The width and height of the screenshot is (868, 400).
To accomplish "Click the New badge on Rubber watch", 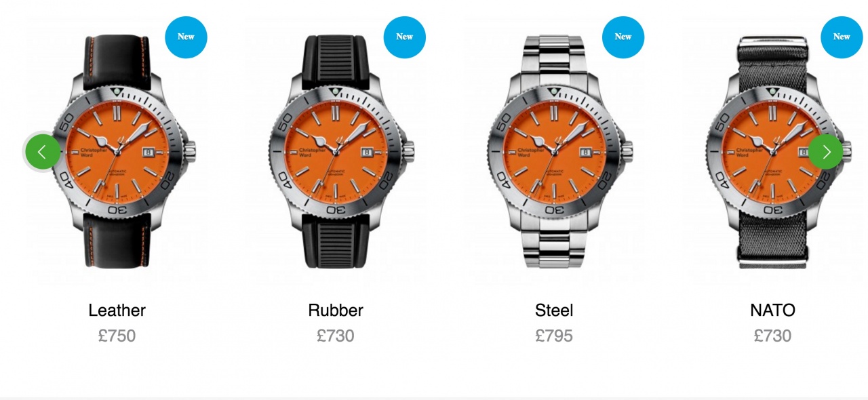I will click(404, 37).
